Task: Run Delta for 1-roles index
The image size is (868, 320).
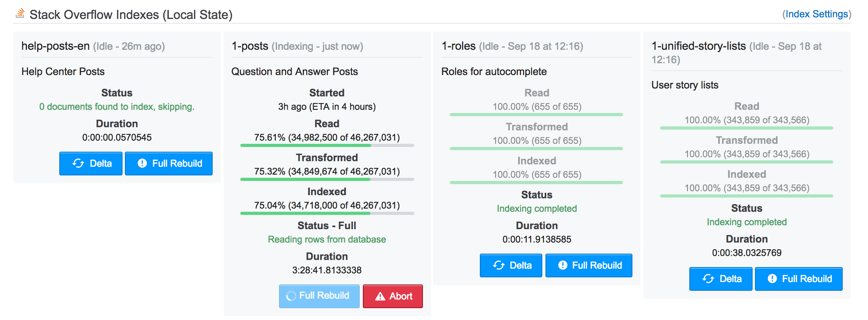Action: pyautogui.click(x=511, y=265)
